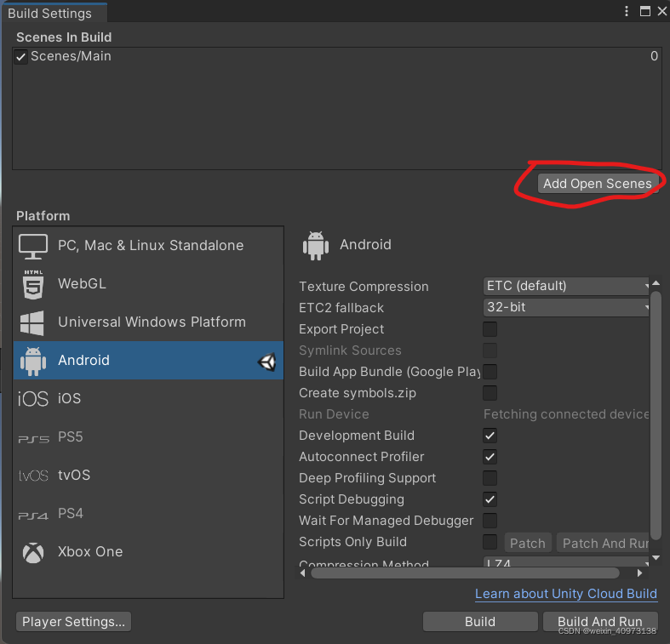Enable Wait For Managed Debugger checkbox

point(490,521)
